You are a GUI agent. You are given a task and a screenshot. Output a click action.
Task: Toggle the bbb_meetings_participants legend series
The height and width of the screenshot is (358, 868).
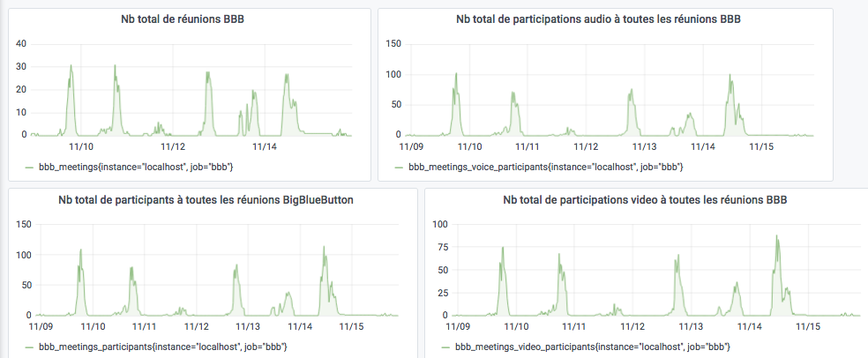pyautogui.click(x=161, y=348)
